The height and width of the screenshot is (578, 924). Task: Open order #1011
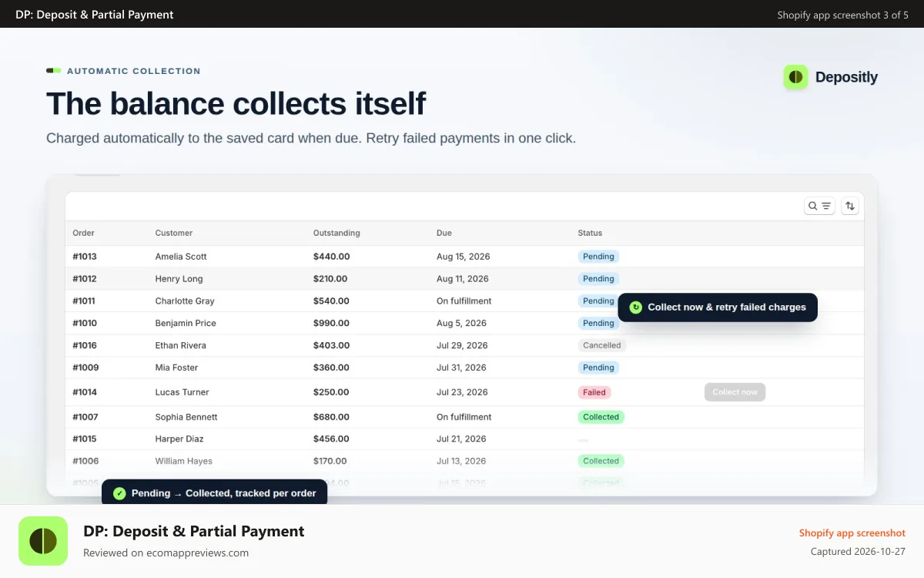84,301
